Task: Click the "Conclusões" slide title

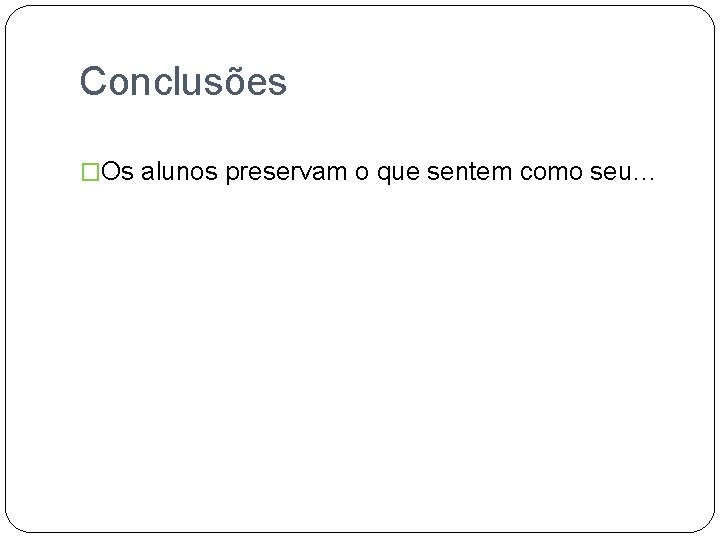Action: (183, 82)
